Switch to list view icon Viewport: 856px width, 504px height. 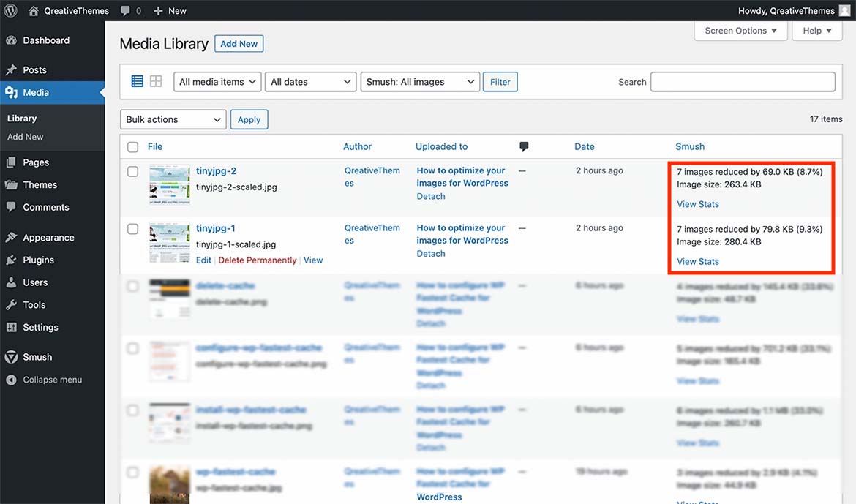coord(137,81)
